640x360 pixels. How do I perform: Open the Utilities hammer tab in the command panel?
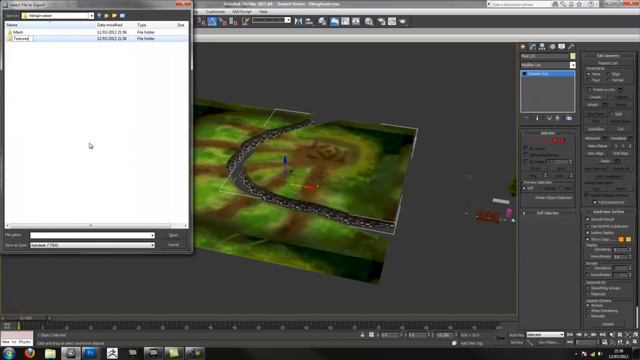pos(571,47)
